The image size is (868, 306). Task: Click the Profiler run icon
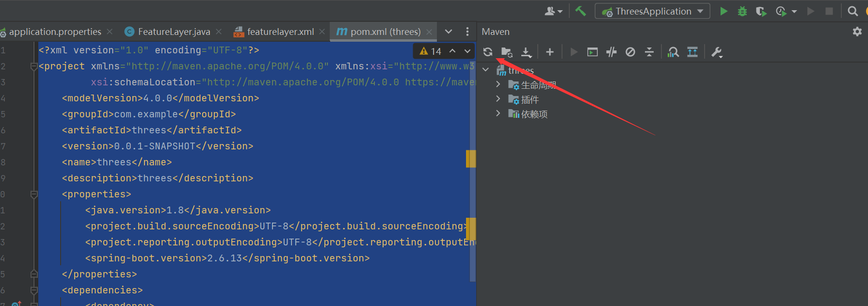[781, 11]
